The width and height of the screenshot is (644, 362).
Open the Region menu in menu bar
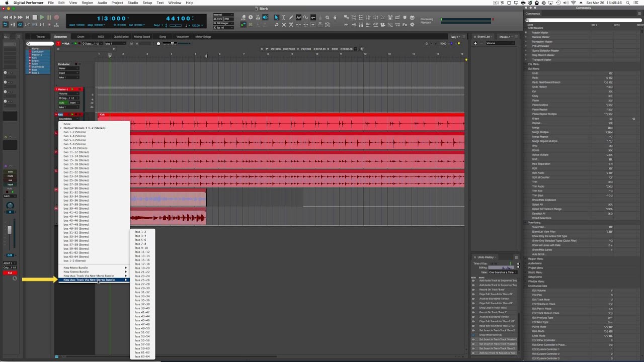(87, 3)
